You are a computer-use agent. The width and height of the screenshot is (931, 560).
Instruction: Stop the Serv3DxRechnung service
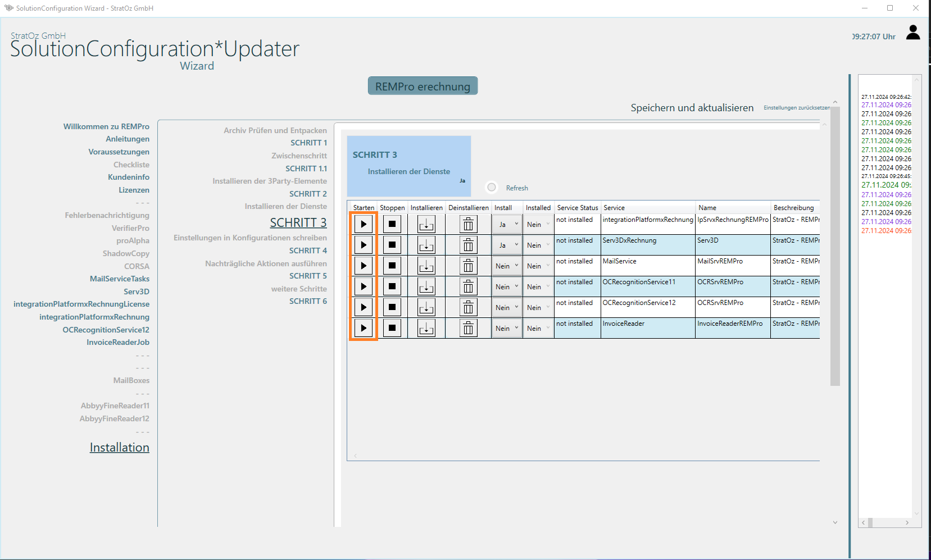392,245
